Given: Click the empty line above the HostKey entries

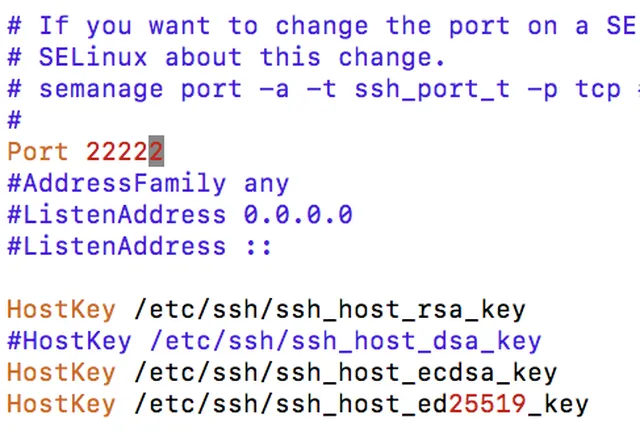Looking at the screenshot, I should pyautogui.click(x=320, y=278).
